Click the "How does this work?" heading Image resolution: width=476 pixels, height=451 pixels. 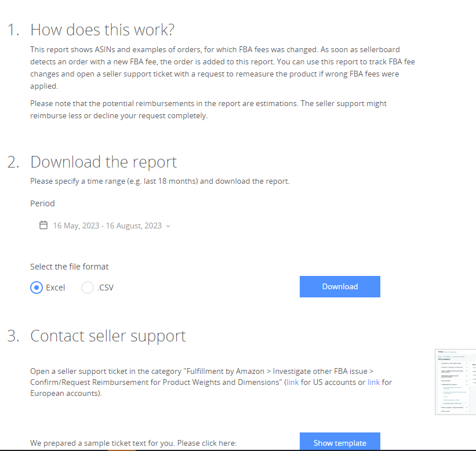click(x=102, y=30)
